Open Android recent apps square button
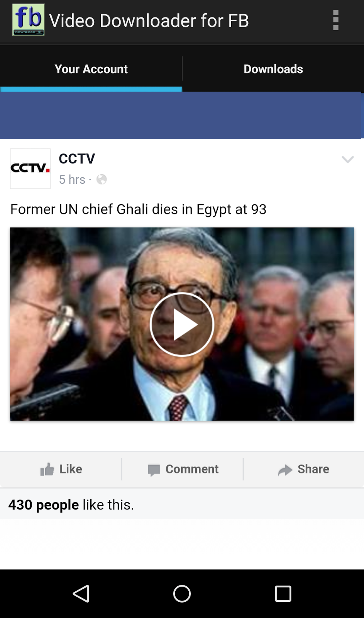Image resolution: width=364 pixels, height=618 pixels. [x=283, y=594]
